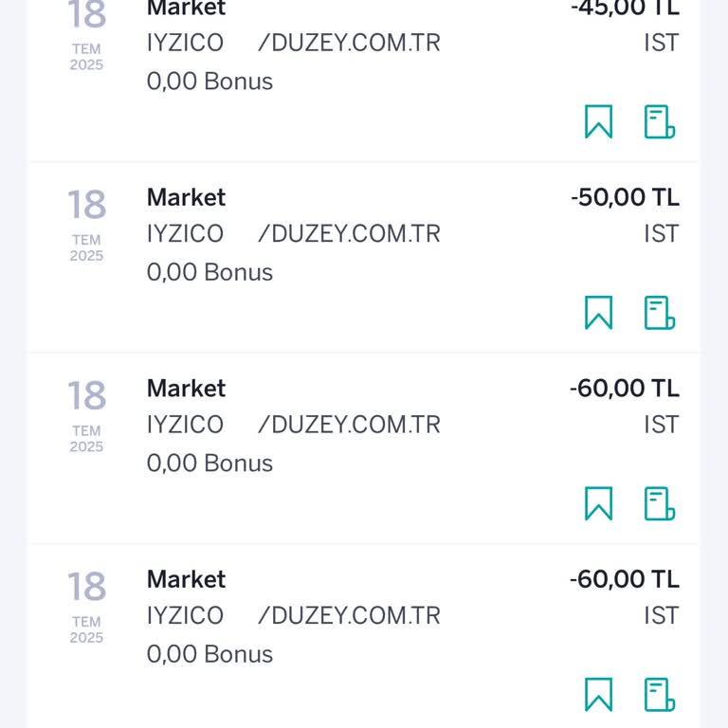Show receipt for the upper -60,00 TL transaction

659,503
